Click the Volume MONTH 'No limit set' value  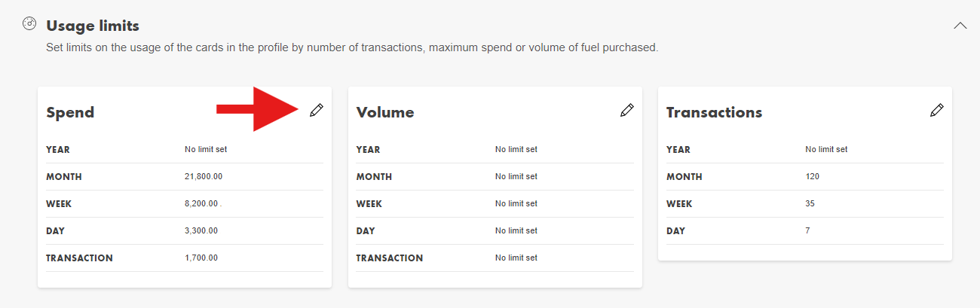516,176
